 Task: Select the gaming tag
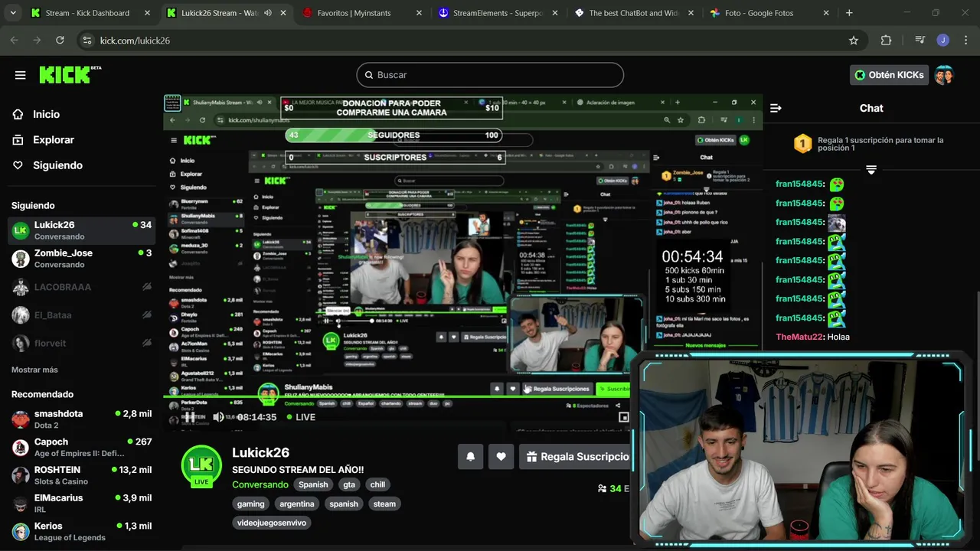[x=250, y=504]
